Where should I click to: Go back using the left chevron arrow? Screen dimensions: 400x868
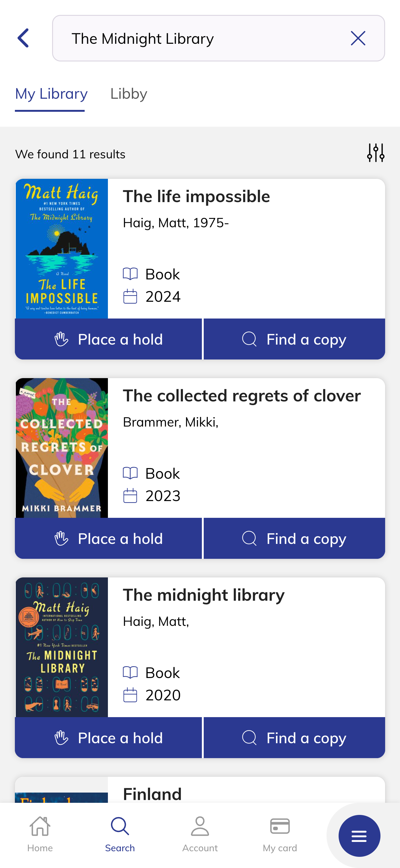coord(23,38)
